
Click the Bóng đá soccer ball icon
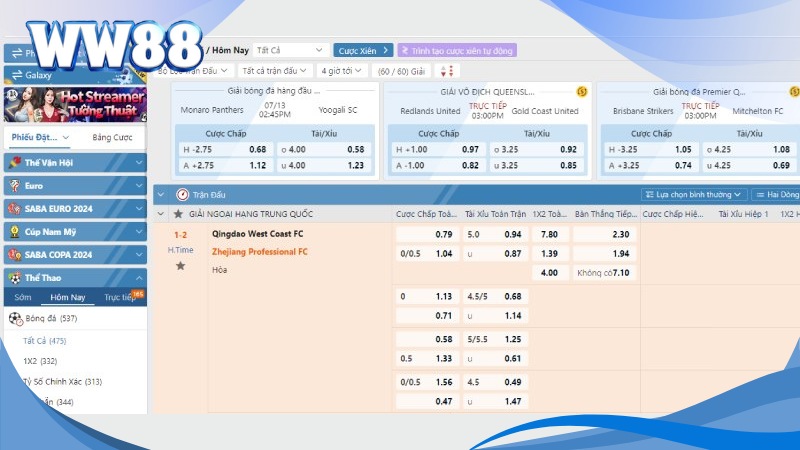[x=15, y=319]
